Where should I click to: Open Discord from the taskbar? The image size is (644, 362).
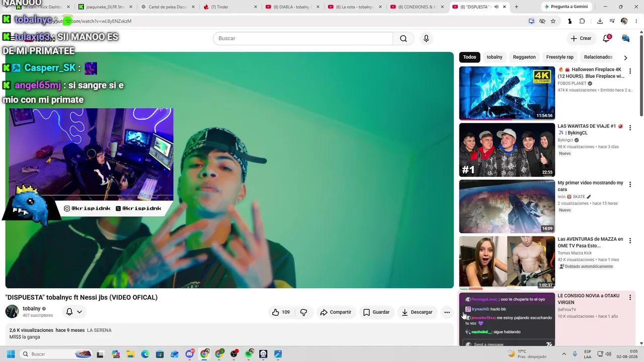coord(190,354)
